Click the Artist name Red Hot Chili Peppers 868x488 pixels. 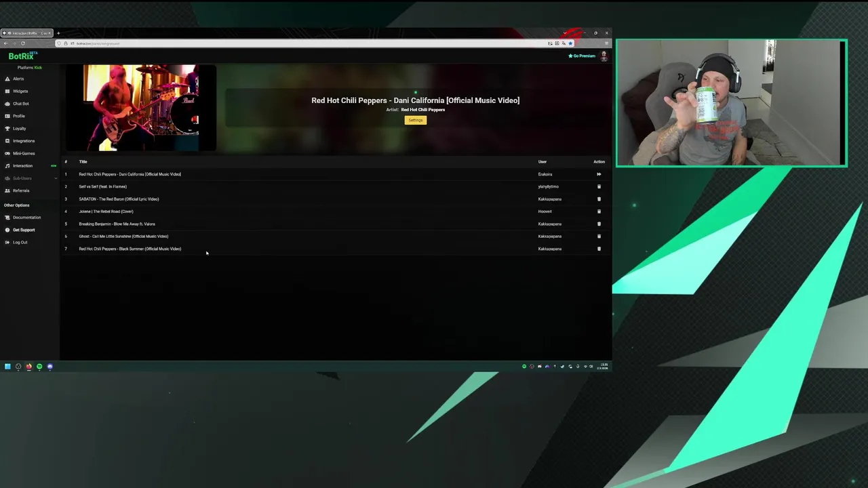coord(422,110)
